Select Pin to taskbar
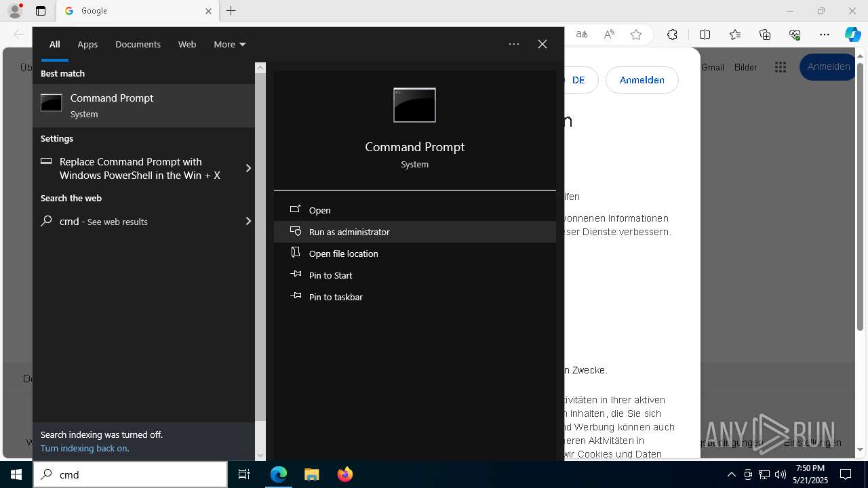 pos(414,297)
